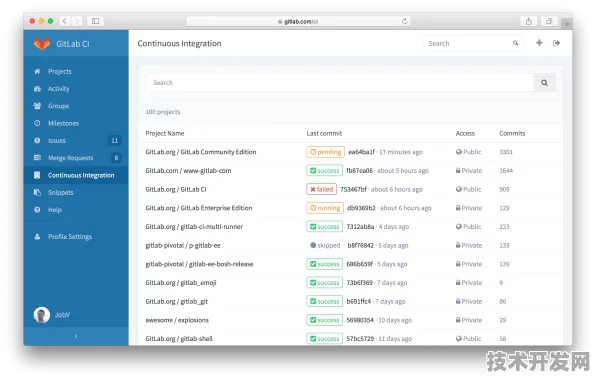Open GitLab.org / GitLab Community Edition project

pos(201,152)
